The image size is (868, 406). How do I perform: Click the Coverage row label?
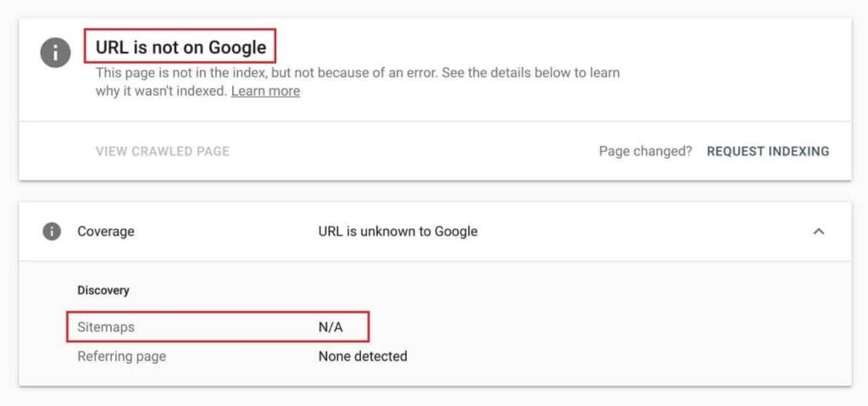(x=106, y=231)
